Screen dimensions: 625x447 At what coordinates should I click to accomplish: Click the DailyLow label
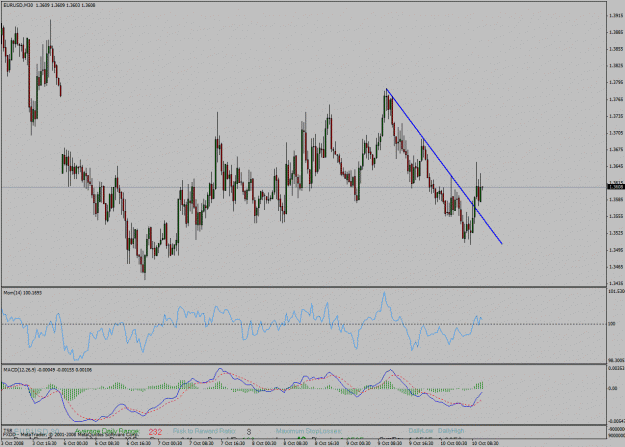tap(421, 431)
